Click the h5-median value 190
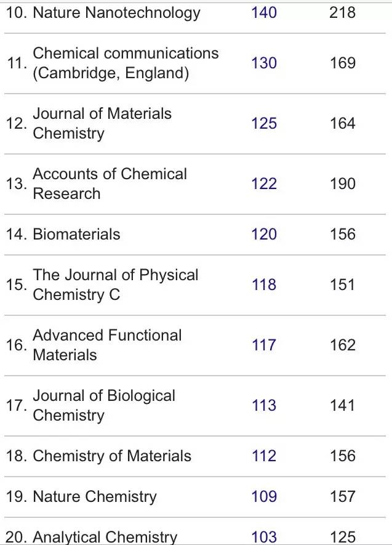Screen dimensions: 392x545 click(342, 184)
